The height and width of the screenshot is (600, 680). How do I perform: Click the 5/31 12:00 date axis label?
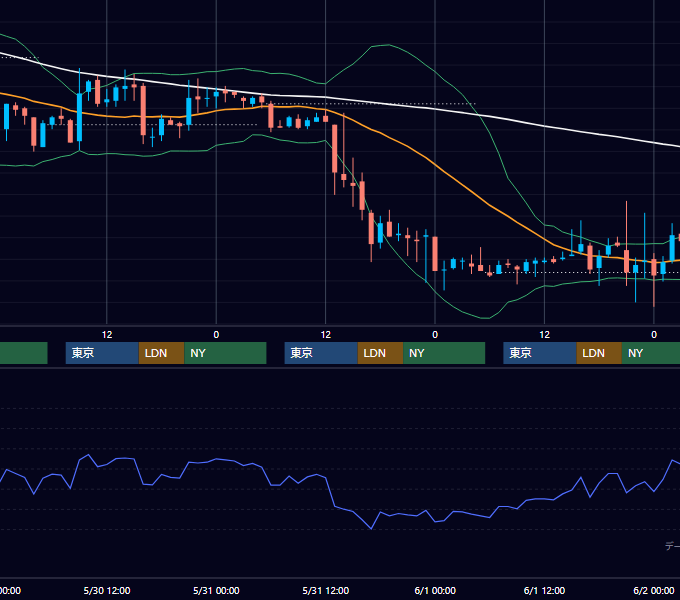click(326, 590)
